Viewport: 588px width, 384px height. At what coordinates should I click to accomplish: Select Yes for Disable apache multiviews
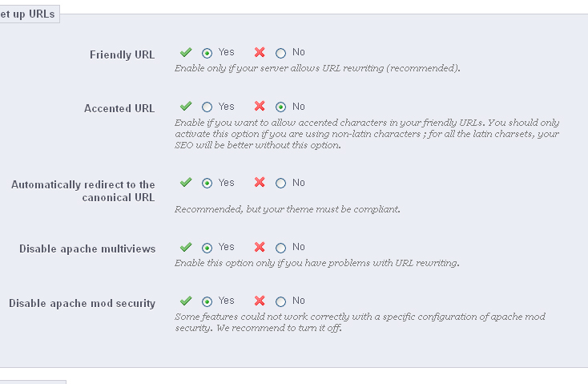click(x=207, y=248)
